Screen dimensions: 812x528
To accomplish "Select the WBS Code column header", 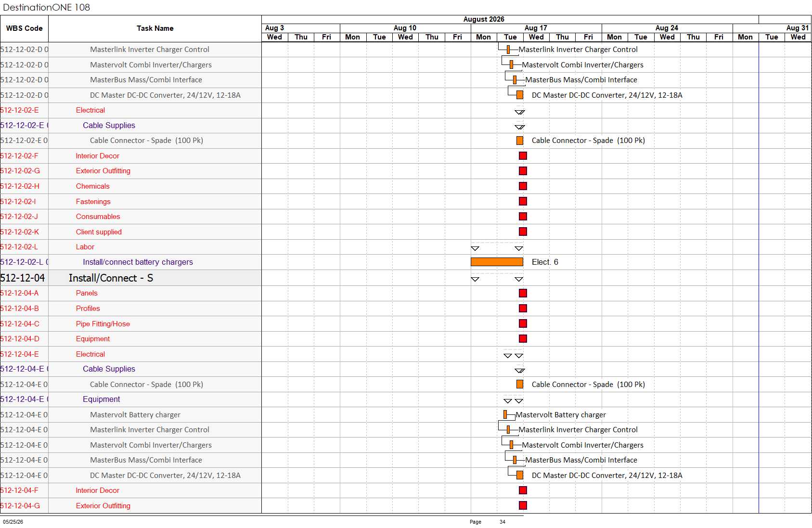I will pos(24,28).
